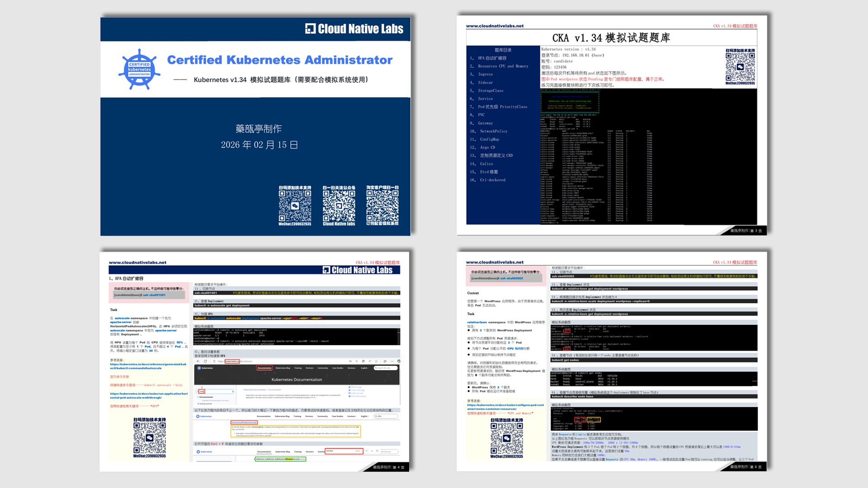The image size is (868, 488).
Task: Click the QR code at top right of page 3
Action: (x=740, y=66)
